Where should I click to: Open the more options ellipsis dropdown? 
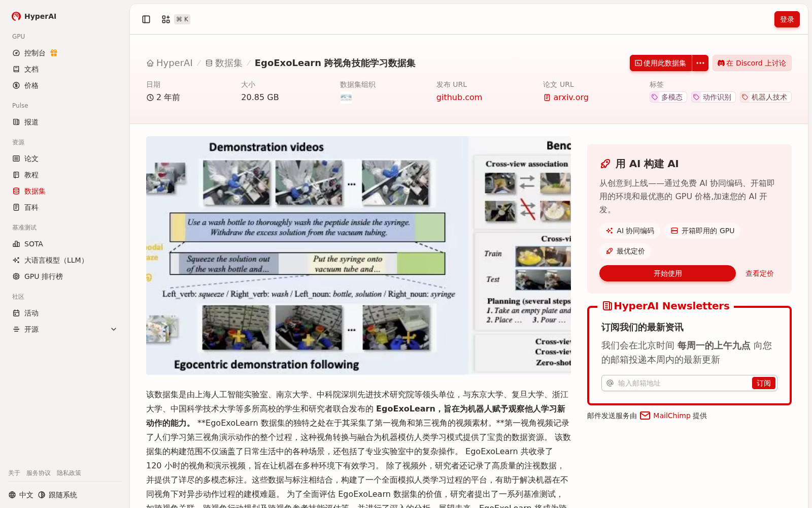tap(700, 63)
